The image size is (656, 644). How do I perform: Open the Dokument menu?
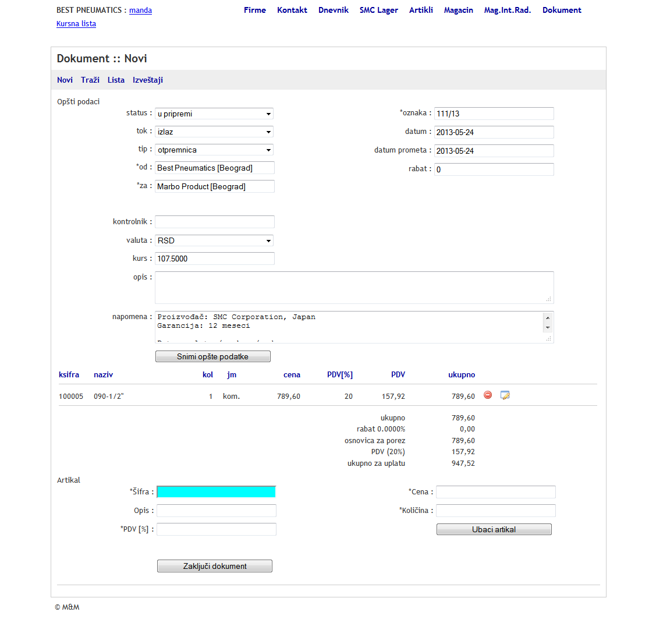[562, 10]
